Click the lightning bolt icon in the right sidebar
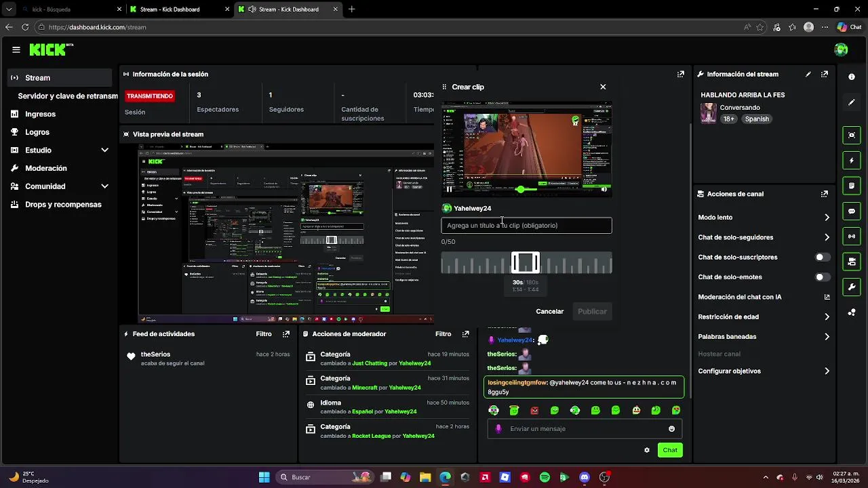The height and width of the screenshot is (488, 868). click(852, 161)
